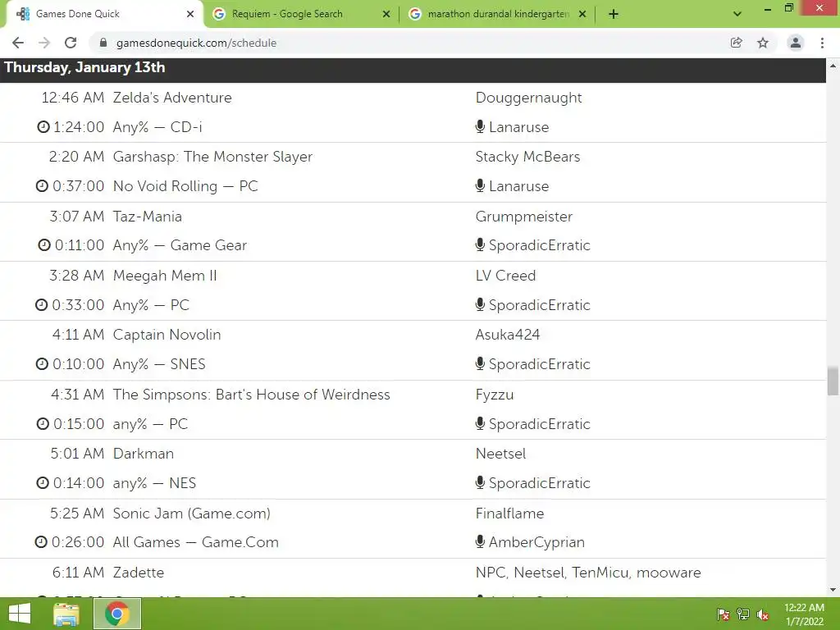This screenshot has width=840, height=630.
Task: Click the microphone icon in Garshasp row
Action: (x=481, y=185)
